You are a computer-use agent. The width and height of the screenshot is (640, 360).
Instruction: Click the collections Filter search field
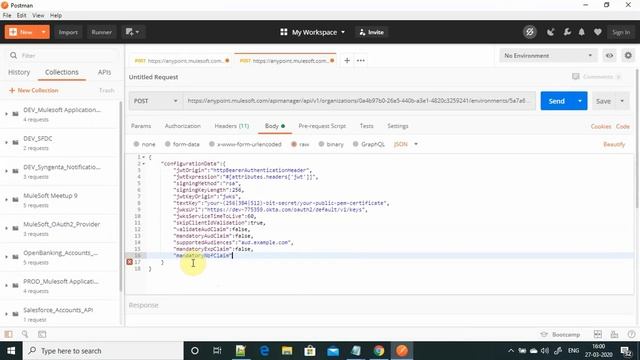click(61, 56)
